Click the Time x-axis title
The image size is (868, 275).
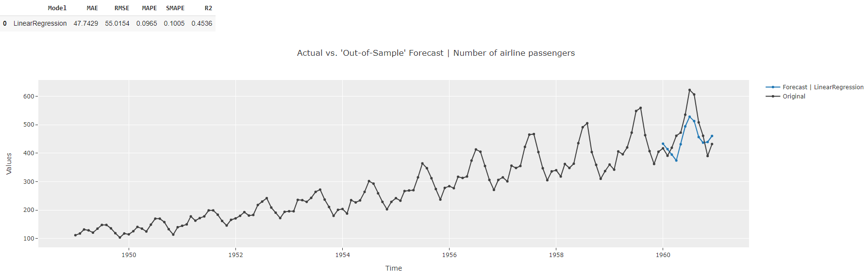[x=393, y=268]
